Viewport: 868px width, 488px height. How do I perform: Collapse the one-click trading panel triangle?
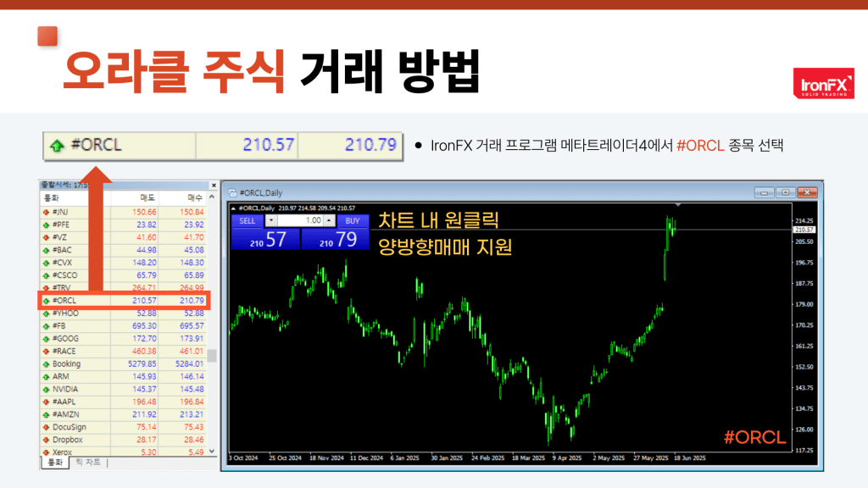233,208
